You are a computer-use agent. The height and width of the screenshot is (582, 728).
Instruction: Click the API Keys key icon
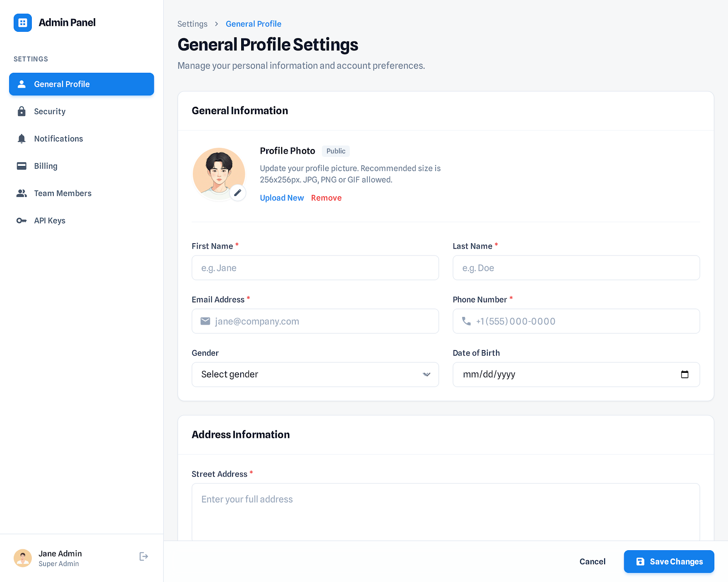click(21, 221)
